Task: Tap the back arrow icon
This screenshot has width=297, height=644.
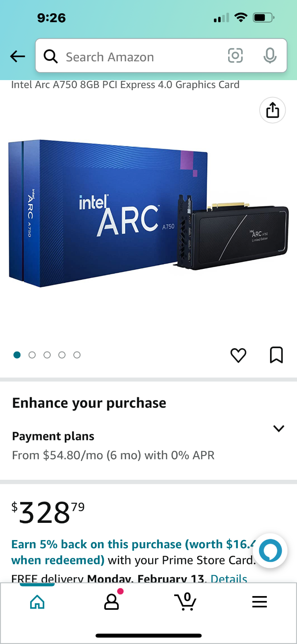Action: [18, 56]
